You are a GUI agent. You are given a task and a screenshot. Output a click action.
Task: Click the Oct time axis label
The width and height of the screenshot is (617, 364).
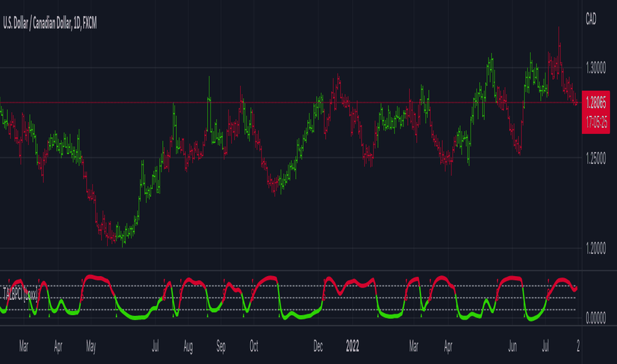[x=254, y=346]
